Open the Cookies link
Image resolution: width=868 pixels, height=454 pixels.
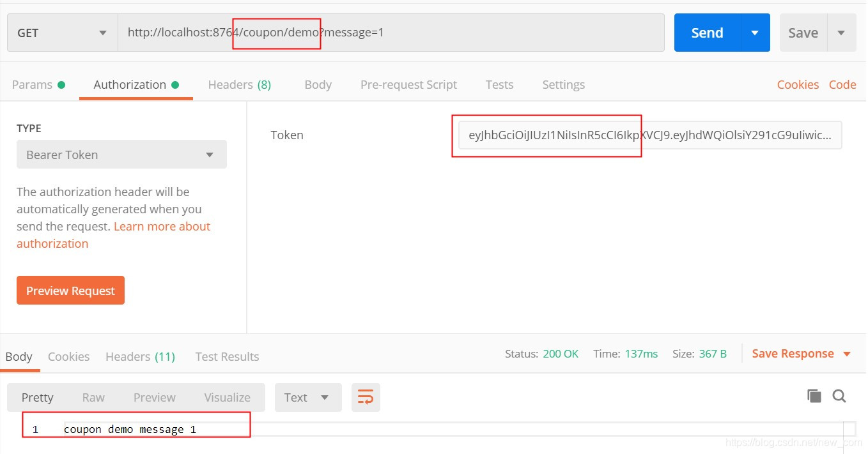click(x=798, y=84)
